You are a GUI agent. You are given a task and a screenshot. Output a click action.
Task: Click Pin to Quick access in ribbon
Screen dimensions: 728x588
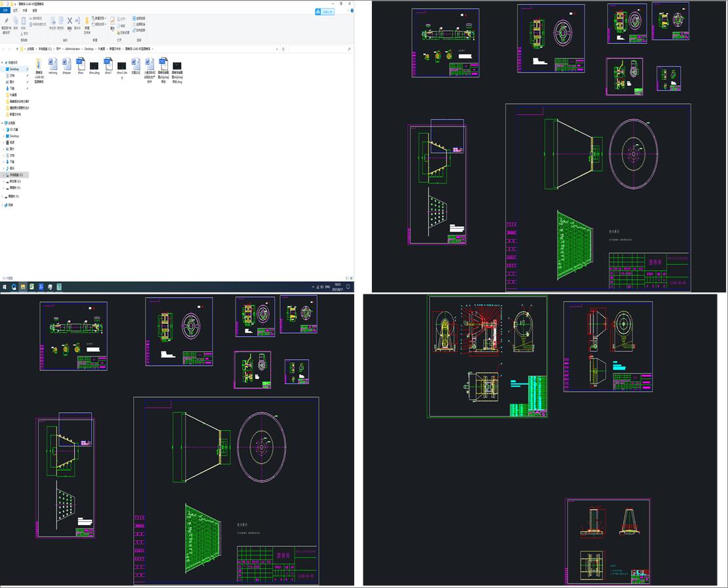coord(6,26)
